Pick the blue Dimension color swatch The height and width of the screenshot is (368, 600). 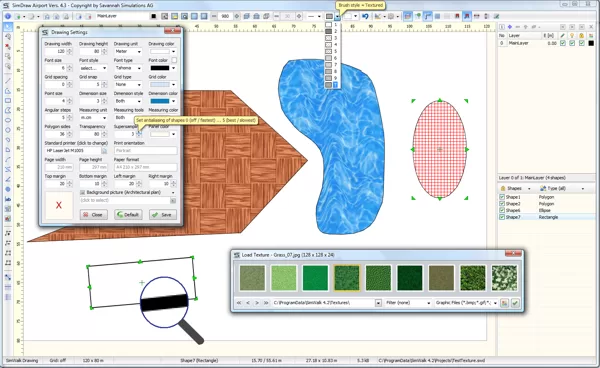(160, 101)
